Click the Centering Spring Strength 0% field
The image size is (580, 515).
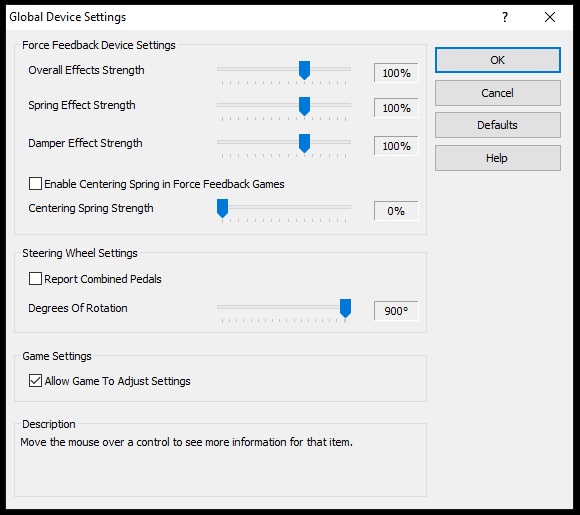coord(396,211)
